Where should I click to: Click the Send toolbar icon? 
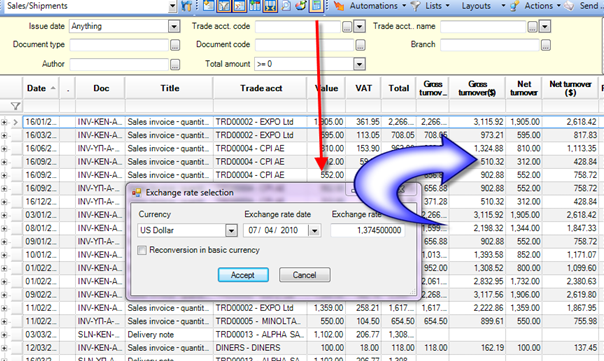tap(569, 6)
